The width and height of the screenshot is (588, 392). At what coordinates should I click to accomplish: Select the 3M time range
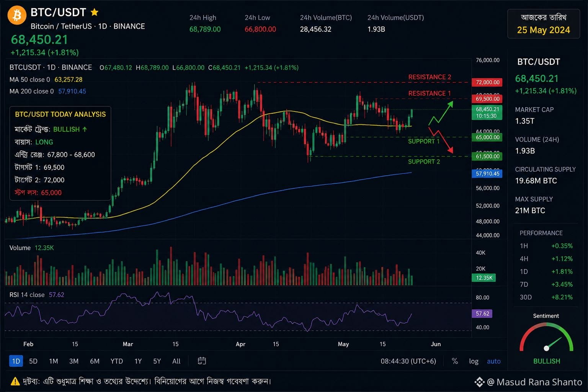coord(74,361)
